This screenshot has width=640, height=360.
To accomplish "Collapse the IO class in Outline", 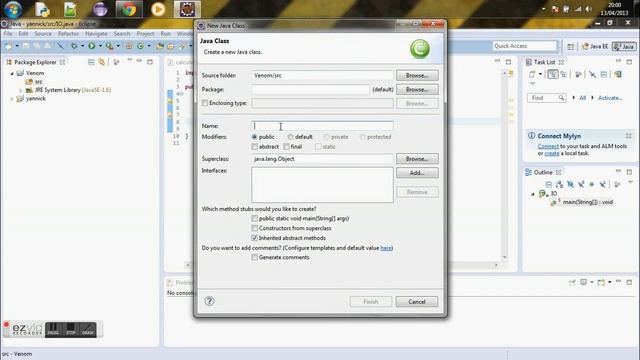I will coord(533,194).
